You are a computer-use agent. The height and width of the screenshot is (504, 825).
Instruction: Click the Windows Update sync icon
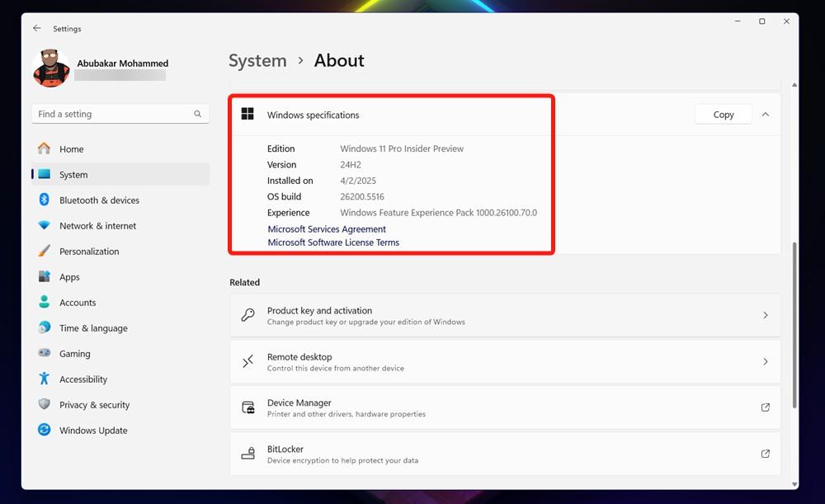tap(45, 430)
